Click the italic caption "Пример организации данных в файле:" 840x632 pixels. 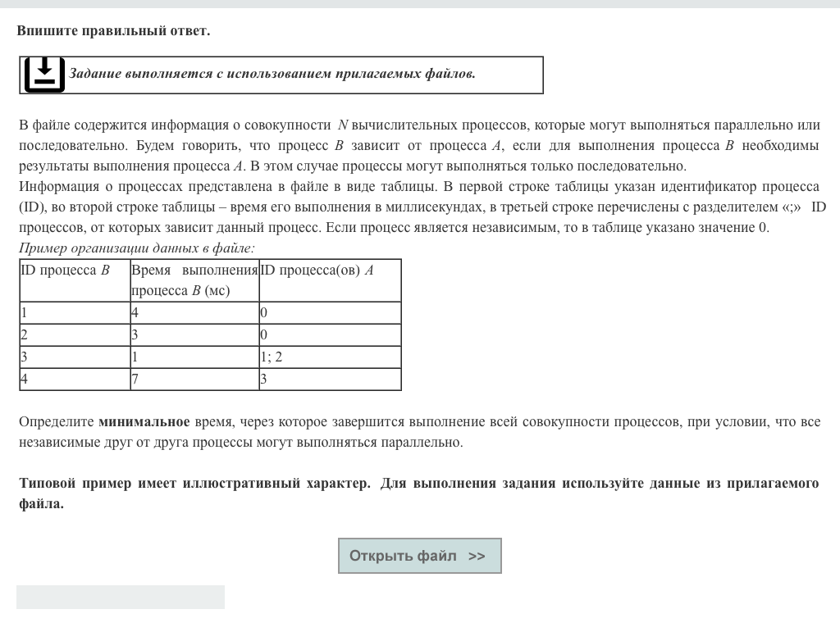click(x=136, y=248)
